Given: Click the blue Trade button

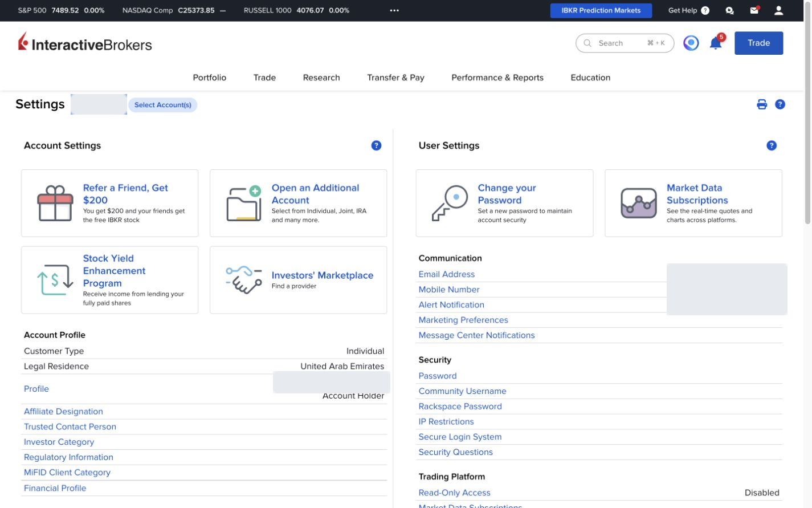Looking at the screenshot, I should 758,43.
